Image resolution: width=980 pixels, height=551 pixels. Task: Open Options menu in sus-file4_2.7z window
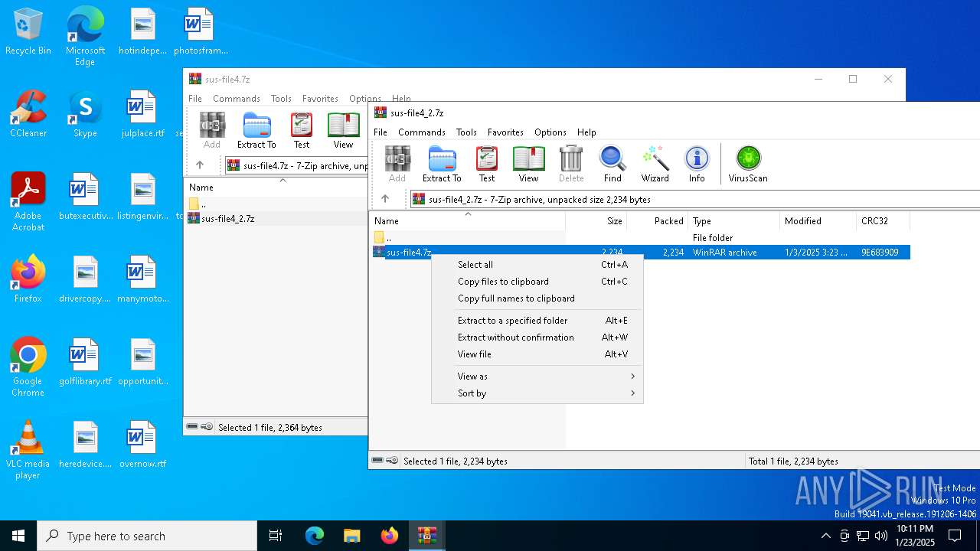pos(550,132)
